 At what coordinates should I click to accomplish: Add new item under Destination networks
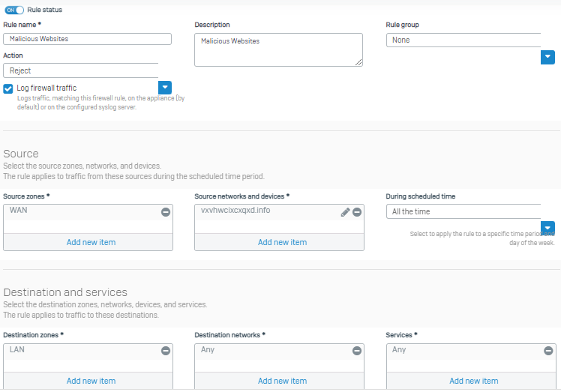pos(282,381)
